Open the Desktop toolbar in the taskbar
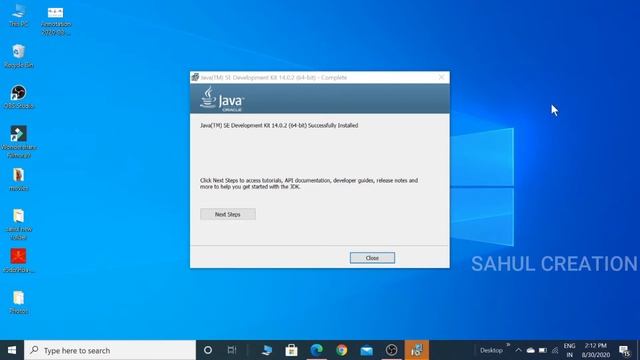 click(491, 350)
